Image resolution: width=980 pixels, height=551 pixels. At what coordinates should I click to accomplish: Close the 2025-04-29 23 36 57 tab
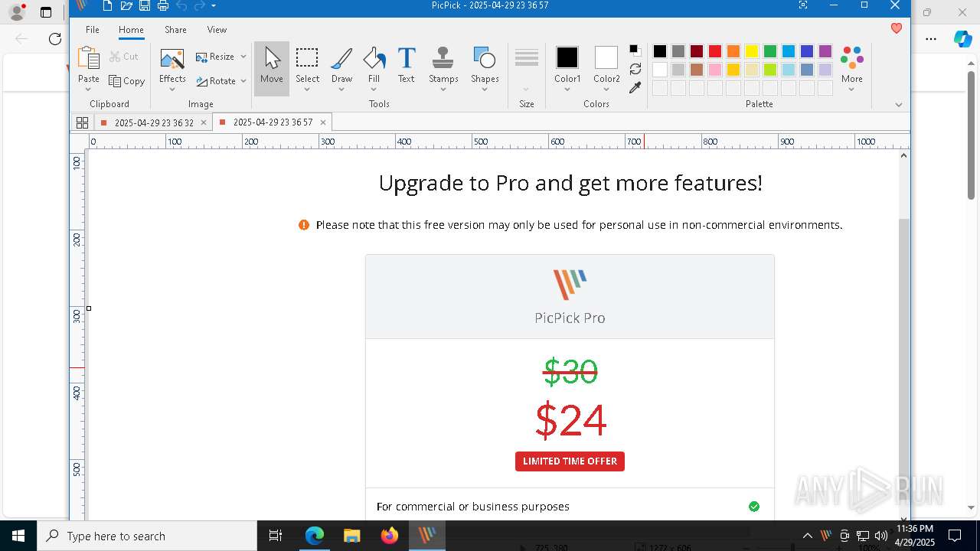coord(323,122)
